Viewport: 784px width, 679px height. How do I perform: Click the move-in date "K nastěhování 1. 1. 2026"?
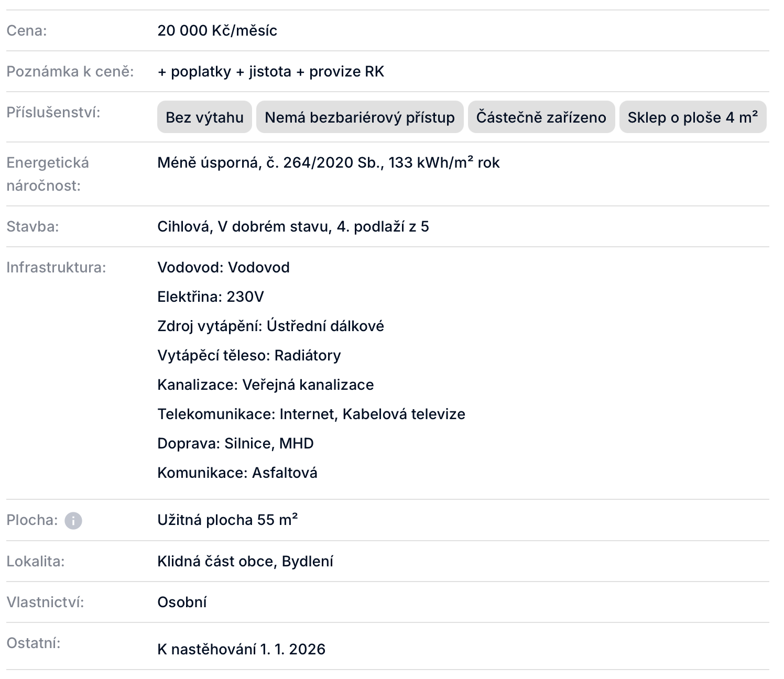(x=241, y=649)
